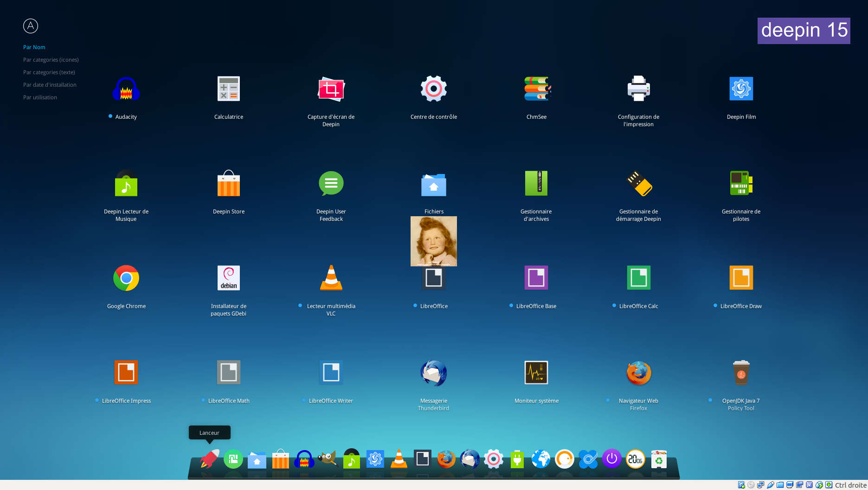This screenshot has height=490, width=868.
Task: Click the orange circle sound icon in dock
Action: [565, 459]
